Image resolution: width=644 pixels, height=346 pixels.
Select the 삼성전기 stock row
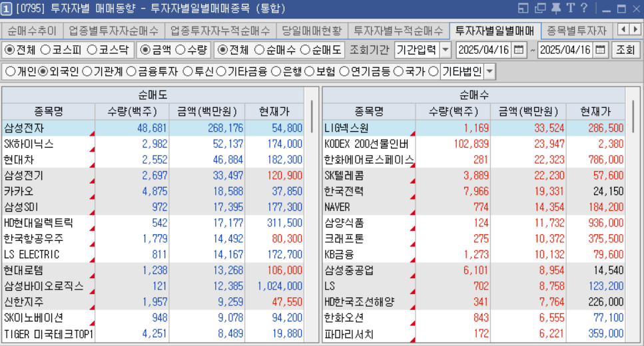[153, 176]
